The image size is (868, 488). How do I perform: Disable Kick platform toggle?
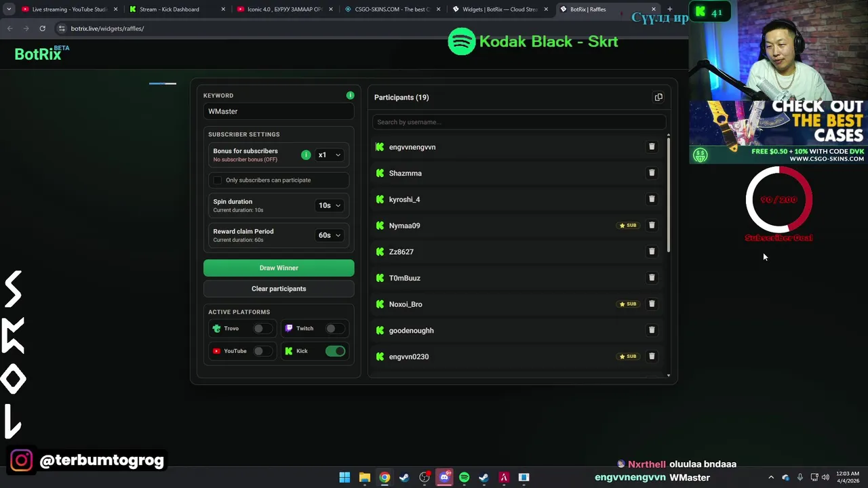point(335,351)
